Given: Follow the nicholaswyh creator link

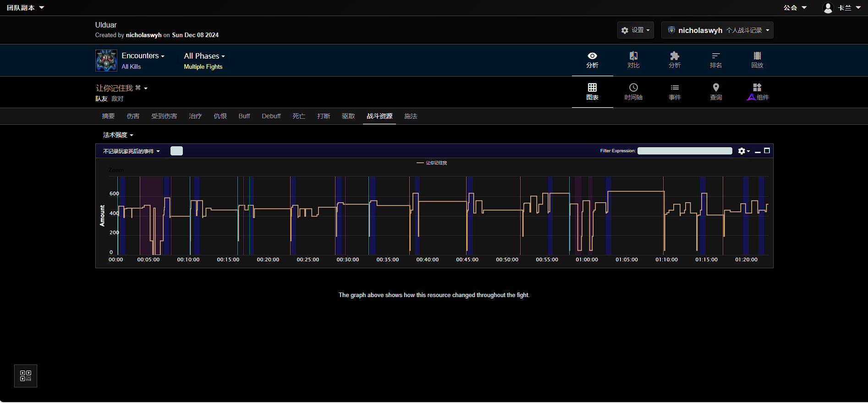Looking at the screenshot, I should pos(144,35).
